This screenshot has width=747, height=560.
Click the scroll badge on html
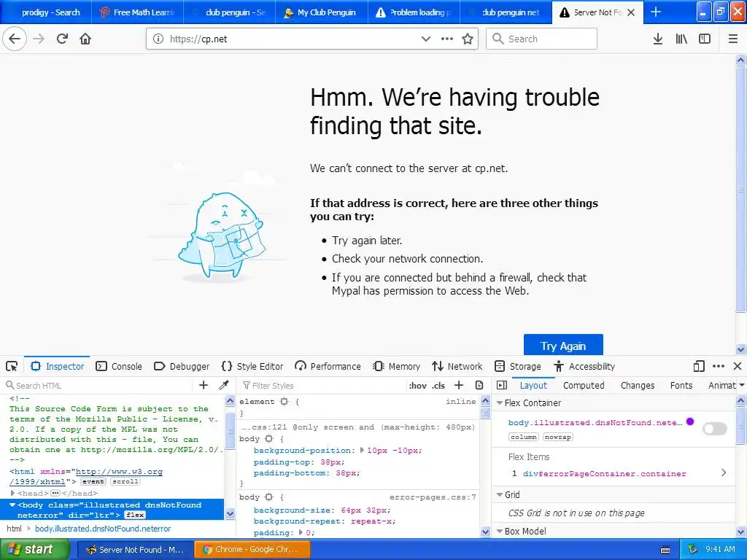125,481
